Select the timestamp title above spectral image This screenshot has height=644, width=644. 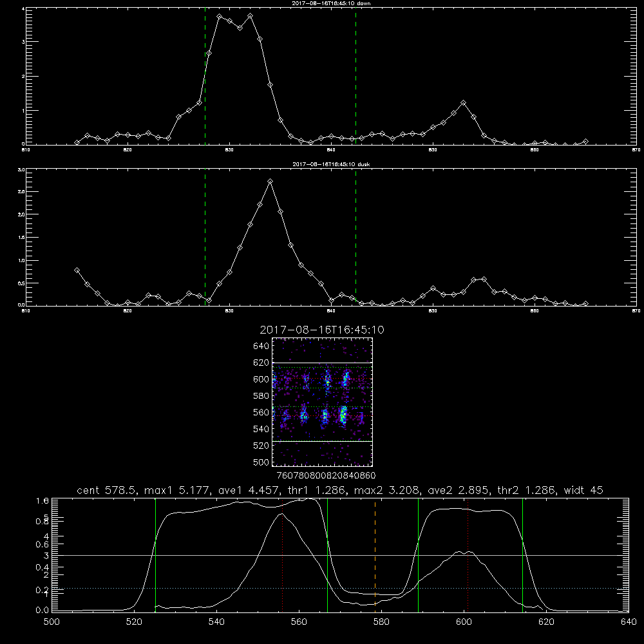[x=322, y=330]
